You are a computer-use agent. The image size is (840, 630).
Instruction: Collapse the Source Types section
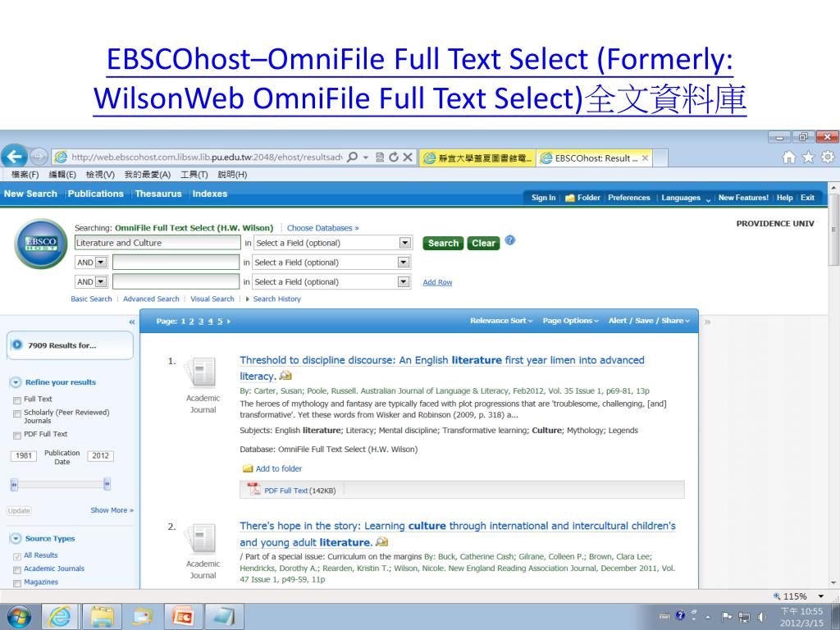coord(16,539)
